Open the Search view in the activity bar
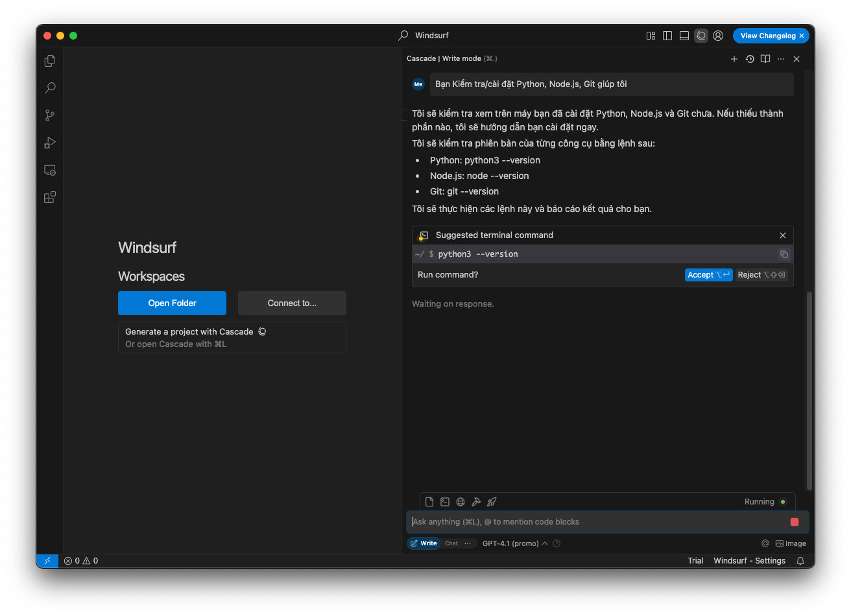 click(50, 88)
